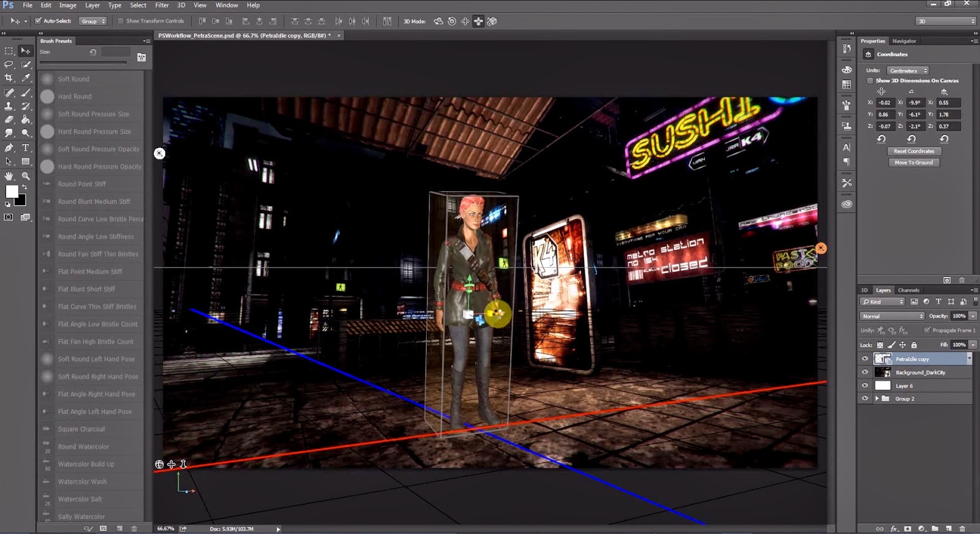The height and width of the screenshot is (534, 980).
Task: Open the 3D menu
Action: coord(181,5)
